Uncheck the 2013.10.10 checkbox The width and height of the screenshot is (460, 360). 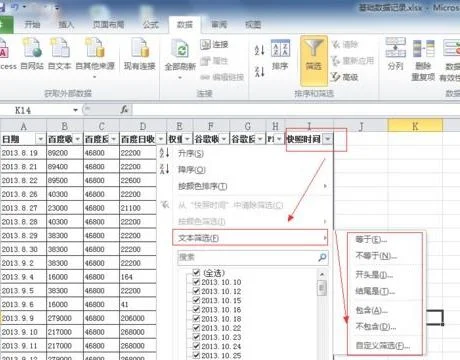coord(196,282)
